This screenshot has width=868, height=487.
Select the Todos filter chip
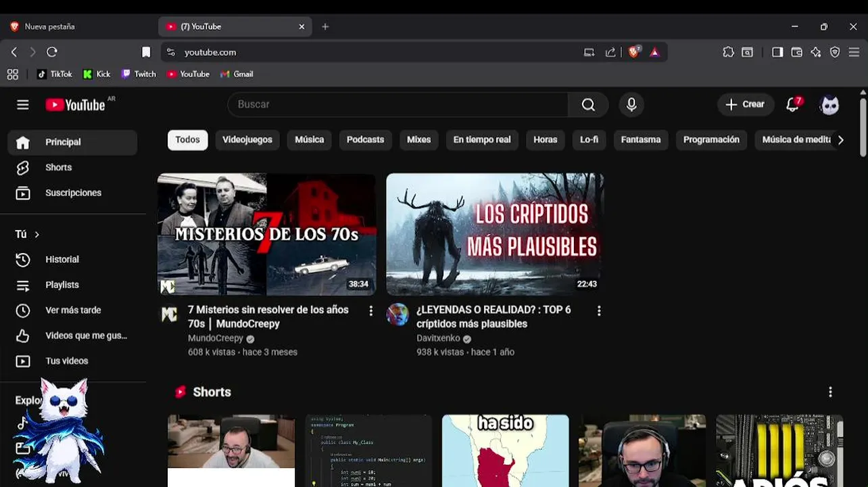click(188, 140)
